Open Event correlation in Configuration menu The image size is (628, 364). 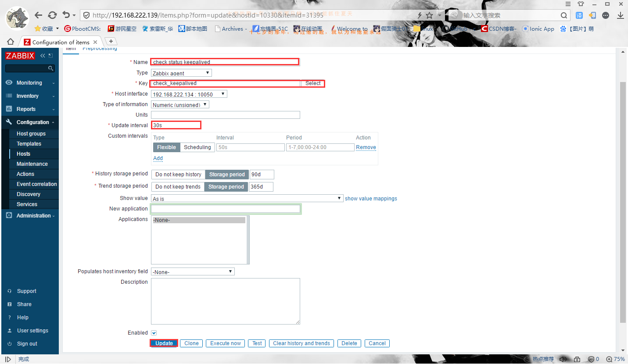click(x=37, y=184)
